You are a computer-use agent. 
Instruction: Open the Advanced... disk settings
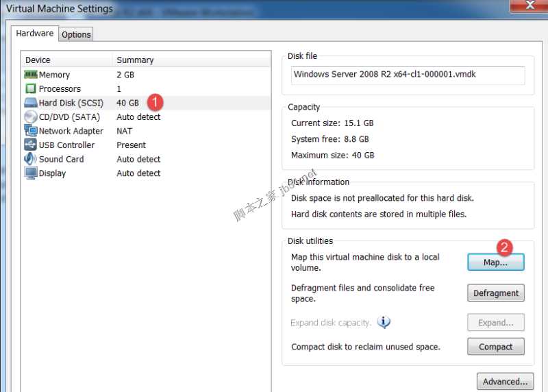pyautogui.click(x=505, y=382)
